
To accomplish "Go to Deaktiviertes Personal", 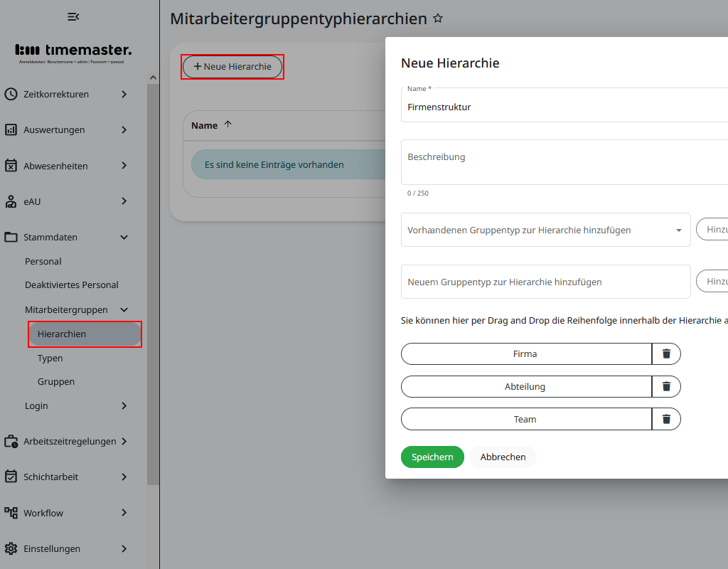I will coord(72,284).
